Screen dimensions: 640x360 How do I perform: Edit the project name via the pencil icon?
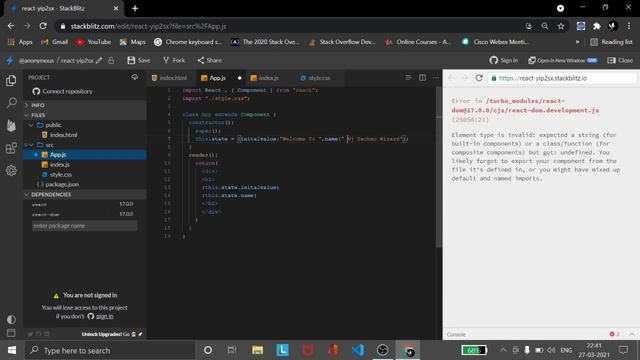(x=99, y=60)
